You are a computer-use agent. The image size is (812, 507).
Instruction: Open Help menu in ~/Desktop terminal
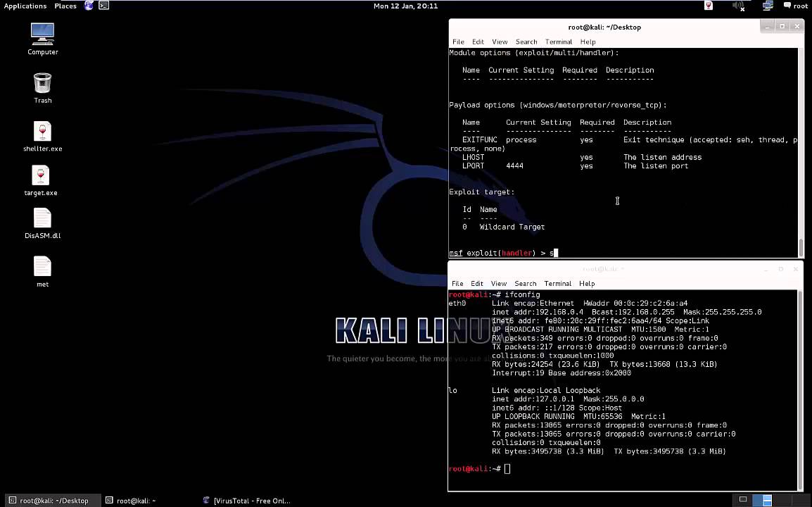588,42
